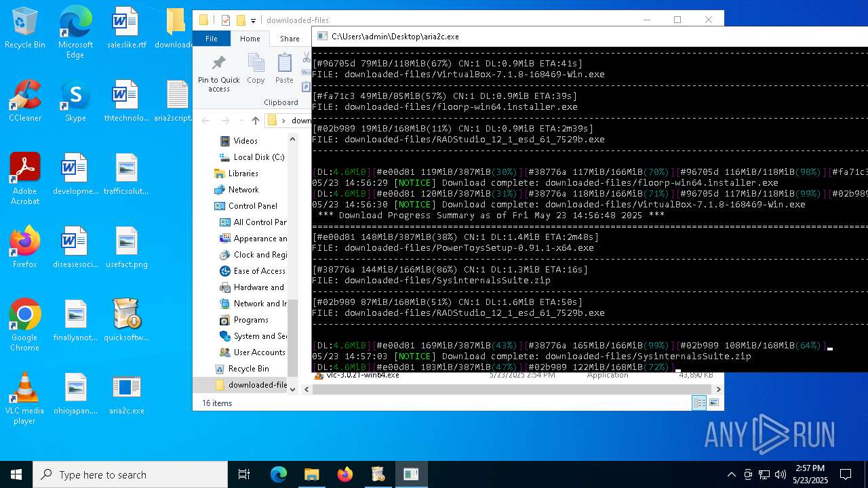Screen dimensions: 868x488
Task: Switch Explorer to details view icon
Action: 699,403
